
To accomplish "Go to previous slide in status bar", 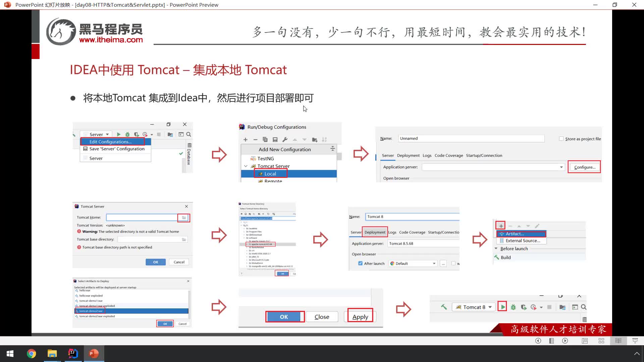I will [x=538, y=341].
